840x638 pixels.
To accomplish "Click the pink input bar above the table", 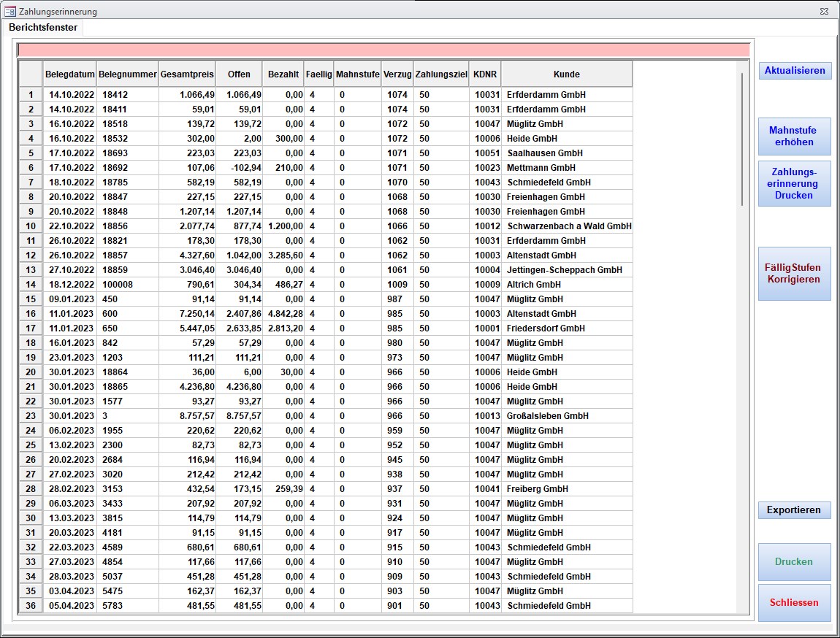I will point(383,50).
